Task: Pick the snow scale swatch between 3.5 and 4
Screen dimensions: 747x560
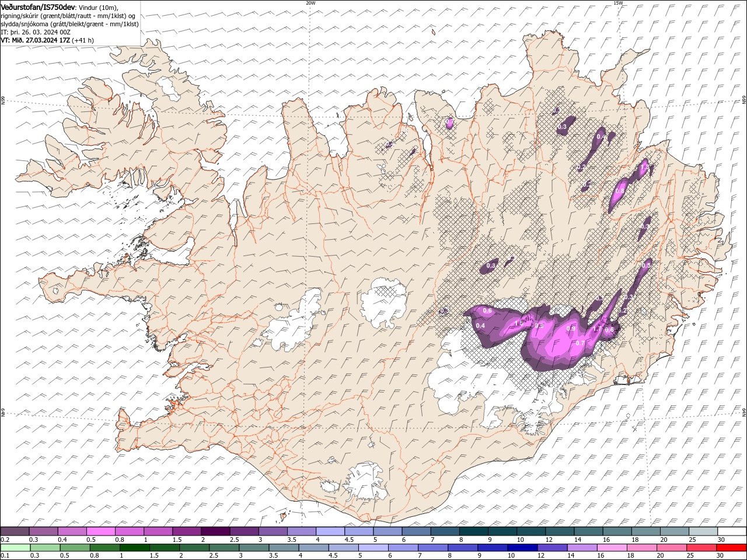Action: (x=301, y=531)
